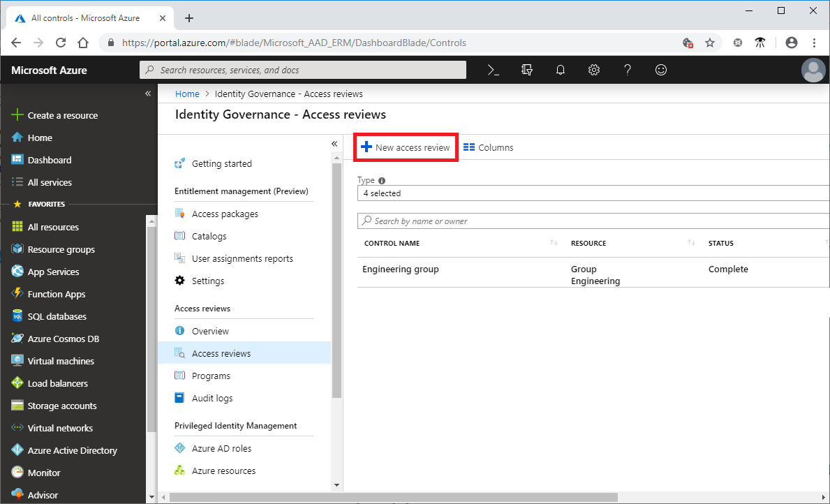Open Cloud Shell from the top bar

pos(494,70)
